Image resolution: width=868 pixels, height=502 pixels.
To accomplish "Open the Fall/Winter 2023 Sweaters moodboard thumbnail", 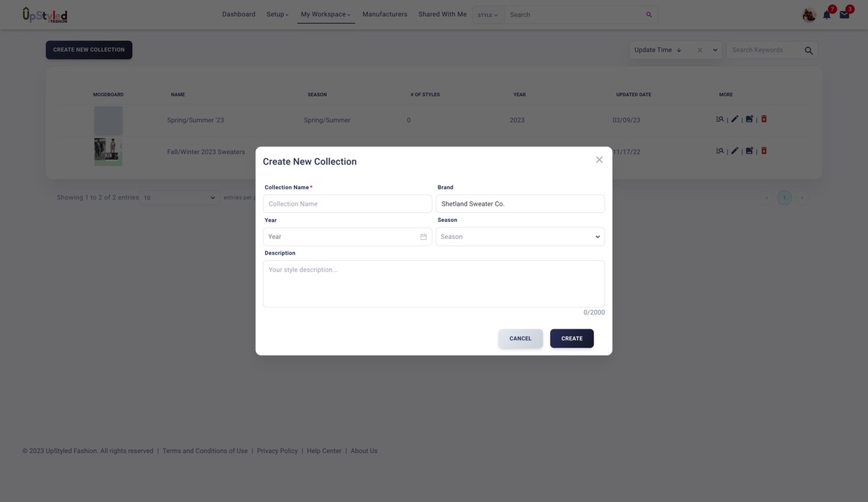I will (x=108, y=152).
